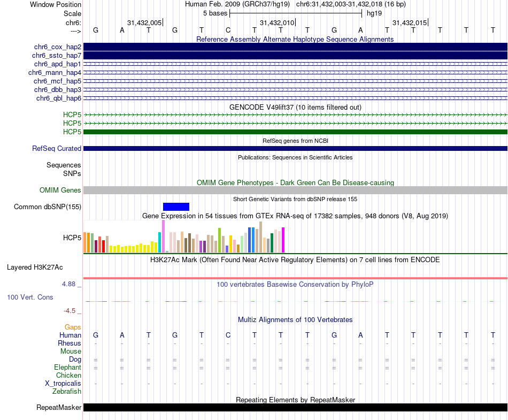The image size is (508, 420).
Task: Click the 31,432,015 ruler coordinate
Action: (410, 22)
